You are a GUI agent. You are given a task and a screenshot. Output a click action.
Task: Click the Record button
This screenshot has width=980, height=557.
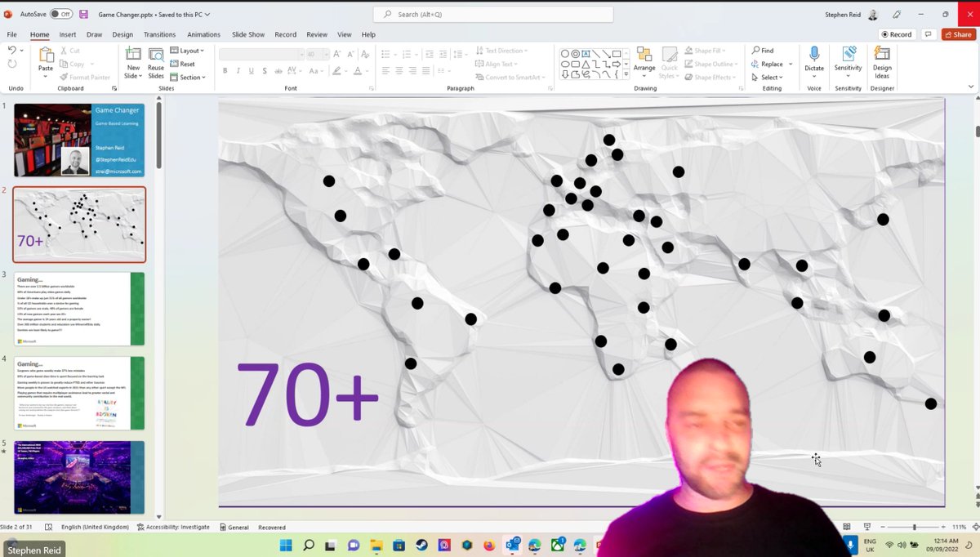tap(896, 33)
